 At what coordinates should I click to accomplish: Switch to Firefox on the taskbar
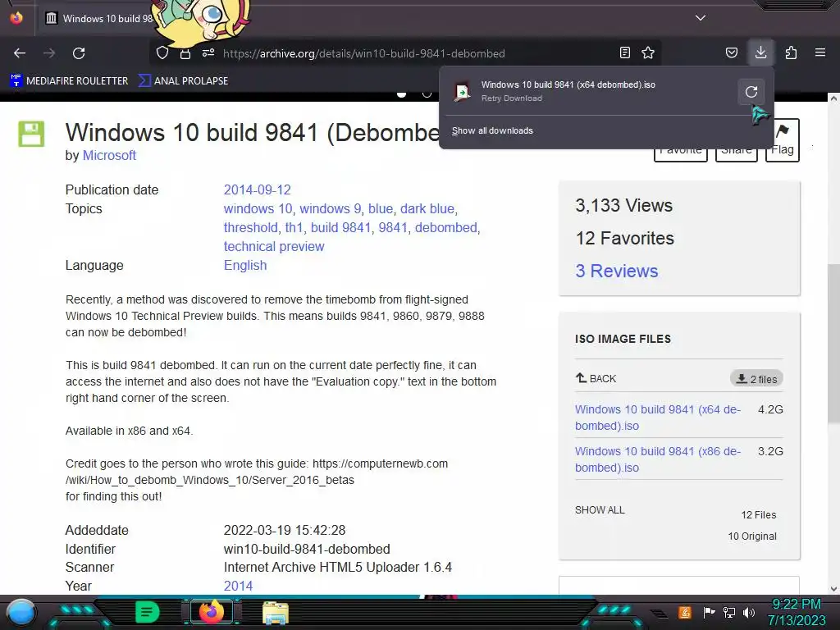coord(211,612)
